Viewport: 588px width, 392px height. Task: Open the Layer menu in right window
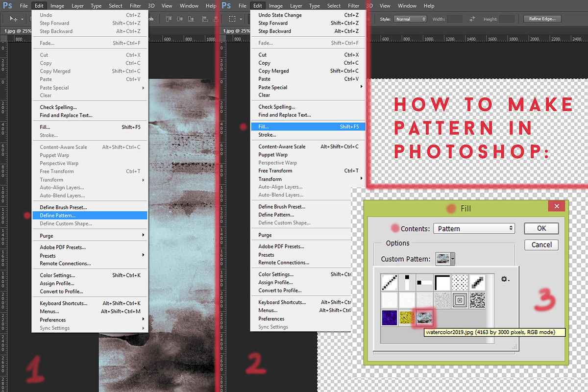(x=296, y=6)
